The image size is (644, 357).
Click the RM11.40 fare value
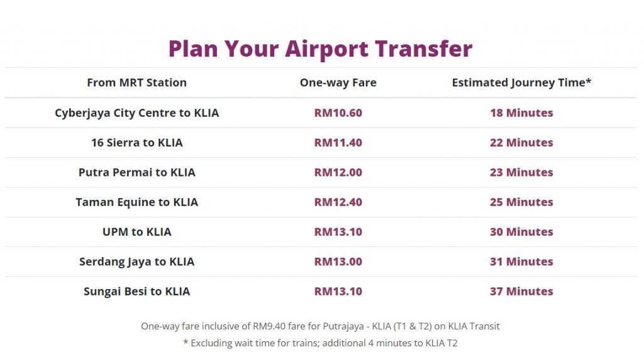338,143
